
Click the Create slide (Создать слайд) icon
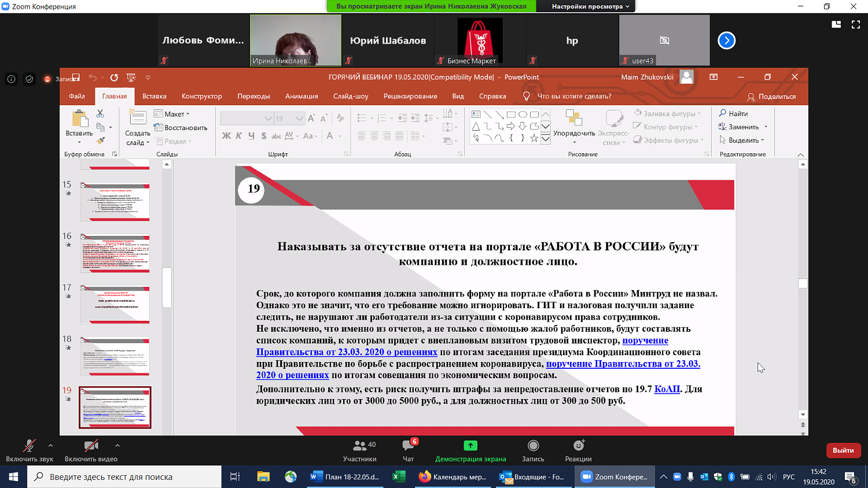tap(138, 117)
